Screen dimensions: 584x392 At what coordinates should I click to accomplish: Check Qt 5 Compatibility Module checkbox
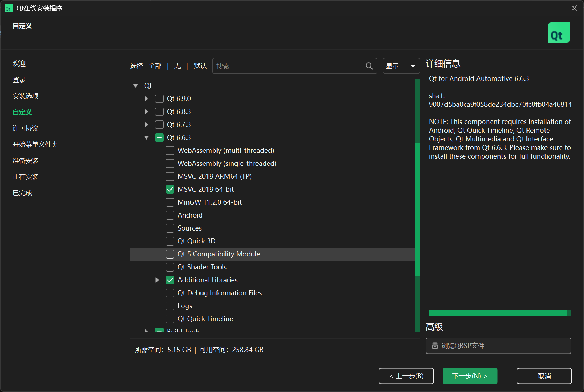pos(170,254)
